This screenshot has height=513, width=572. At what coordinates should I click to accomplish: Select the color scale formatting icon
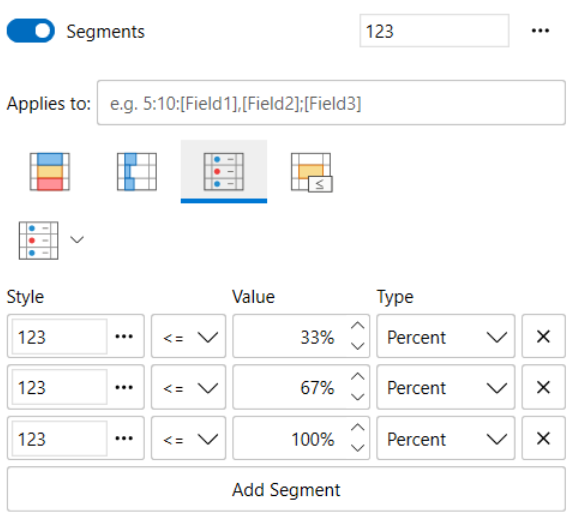tap(50, 171)
